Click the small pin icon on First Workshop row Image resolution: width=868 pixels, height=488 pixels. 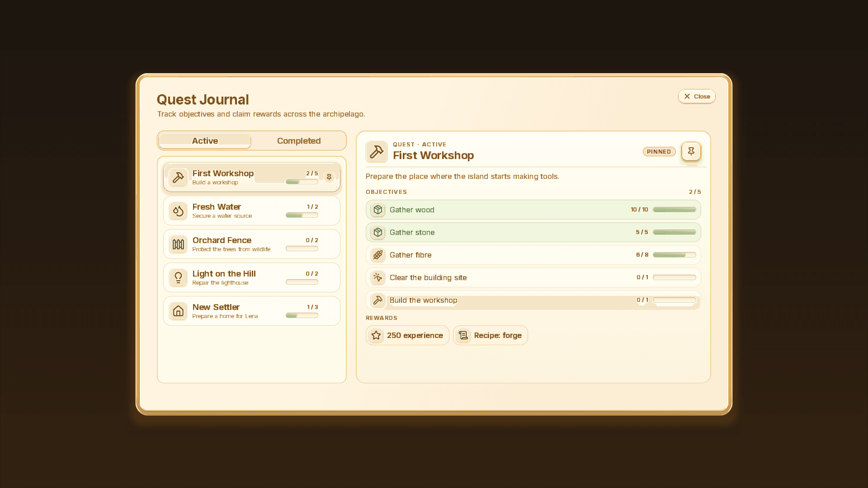[329, 177]
